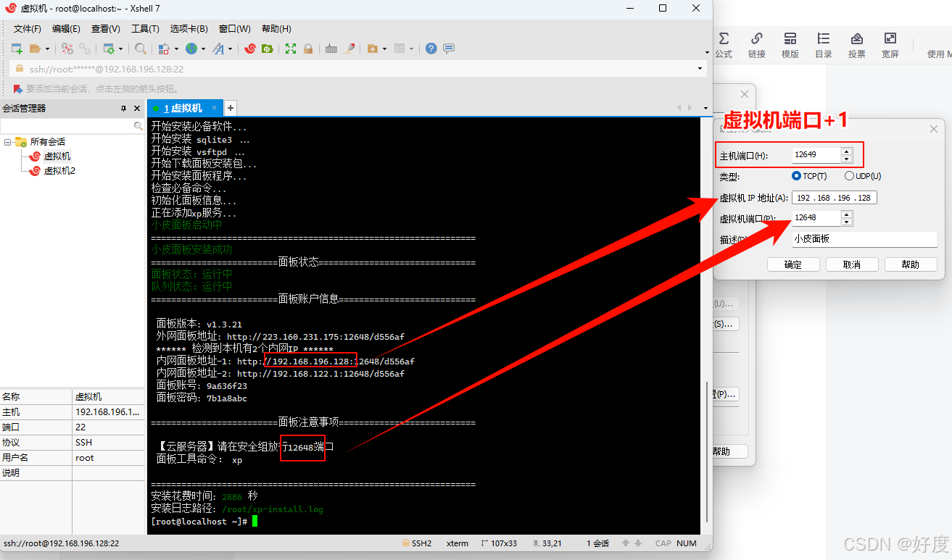Pin the Session Manager panel
952x560 pixels.
click(123, 108)
